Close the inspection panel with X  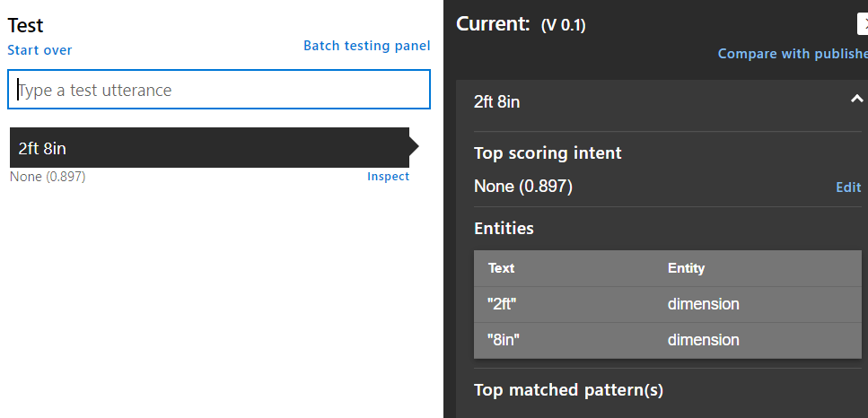click(x=863, y=24)
